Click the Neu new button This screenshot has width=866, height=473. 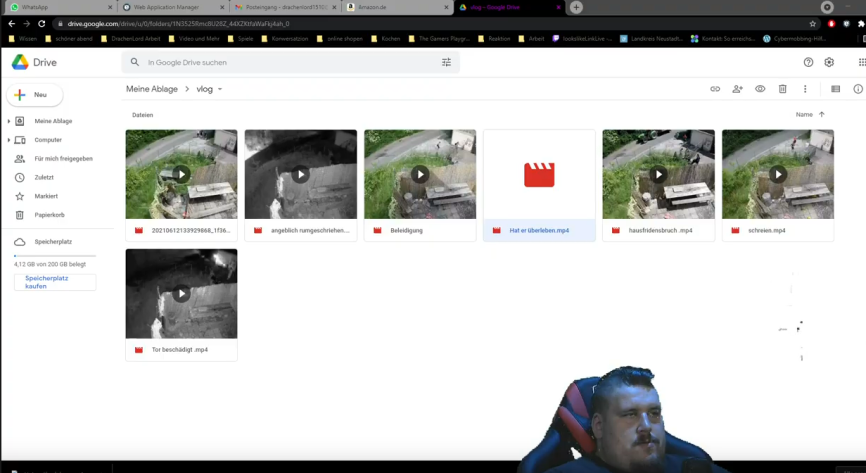tap(35, 95)
